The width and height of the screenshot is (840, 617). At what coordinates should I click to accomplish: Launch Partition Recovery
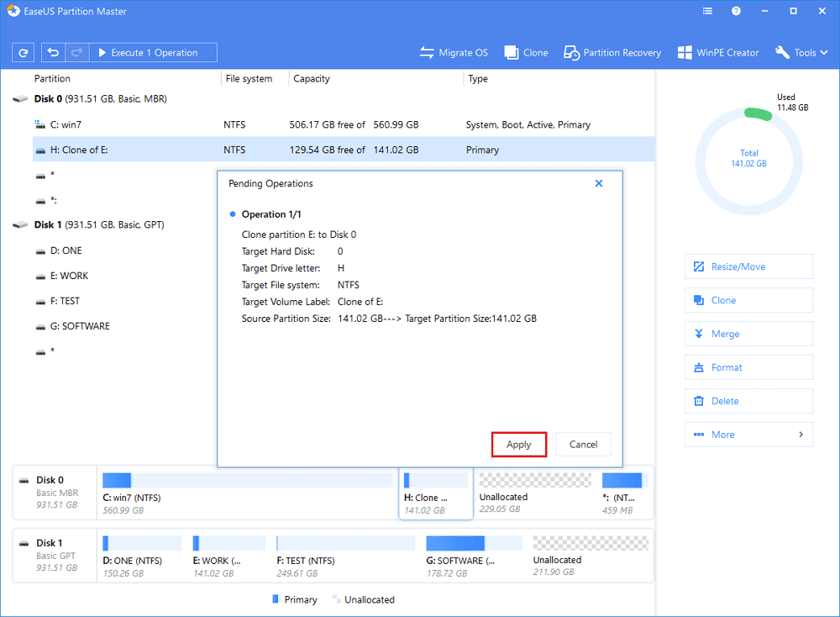click(x=612, y=53)
